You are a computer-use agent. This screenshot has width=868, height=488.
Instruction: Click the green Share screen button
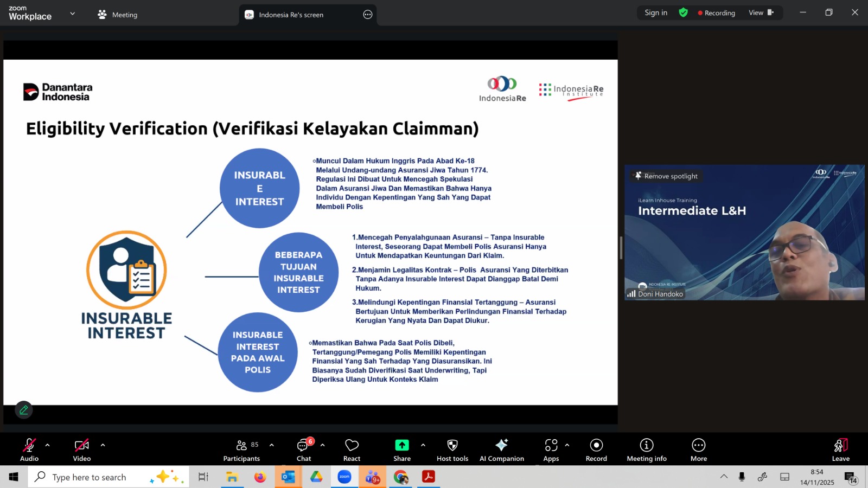coord(401,450)
